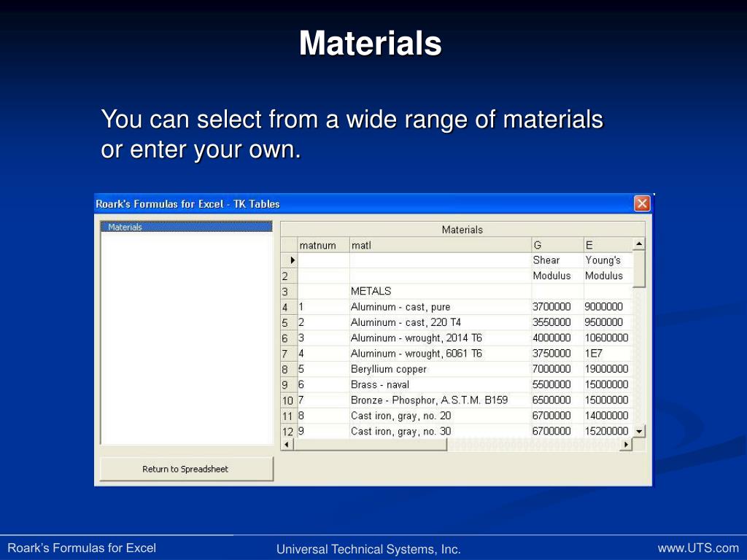Click shear modulus value 3700000
The height and width of the screenshot is (560, 747).
[557, 307]
